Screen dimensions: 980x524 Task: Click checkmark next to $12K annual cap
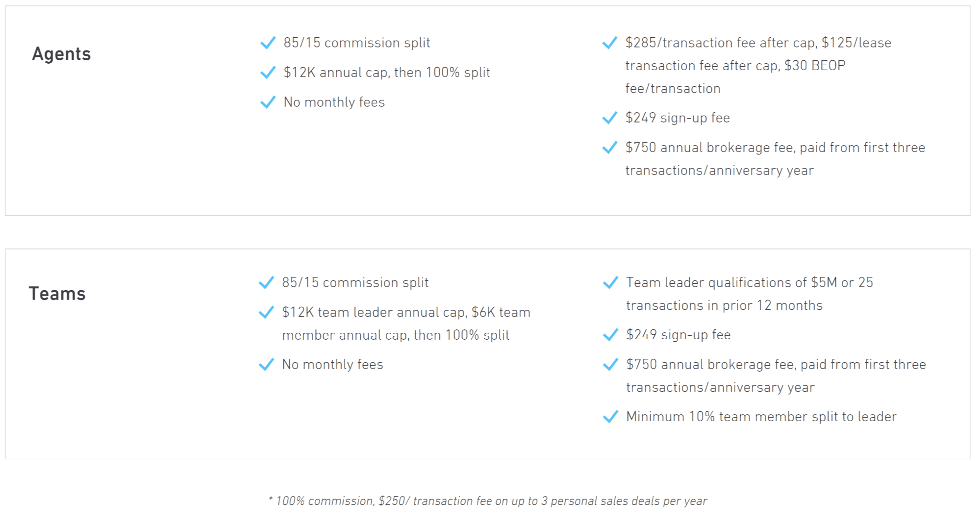tap(268, 73)
